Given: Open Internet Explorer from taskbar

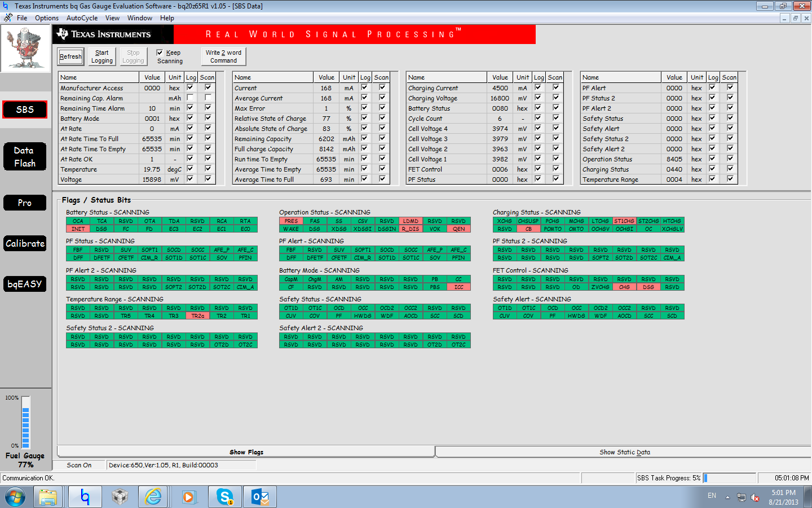Looking at the screenshot, I should tap(153, 497).
